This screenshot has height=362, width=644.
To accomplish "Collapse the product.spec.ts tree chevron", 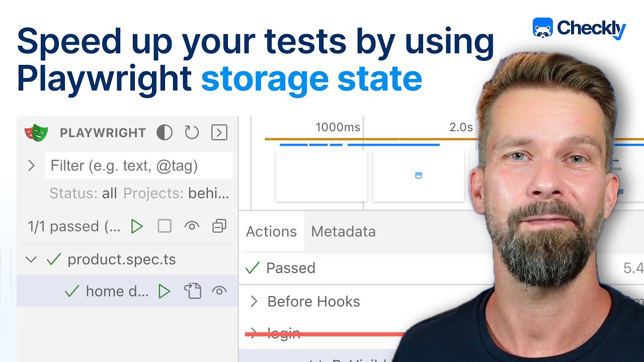I will 31,259.
